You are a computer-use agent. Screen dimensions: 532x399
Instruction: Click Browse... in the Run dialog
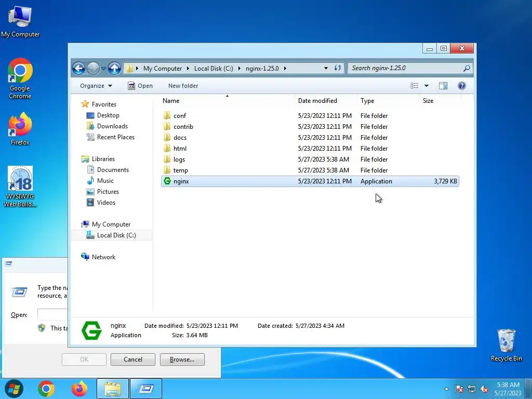pyautogui.click(x=182, y=360)
